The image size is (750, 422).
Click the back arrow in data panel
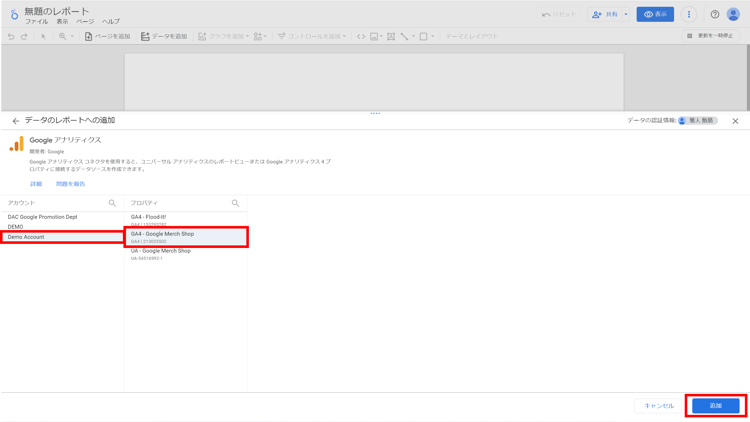16,121
